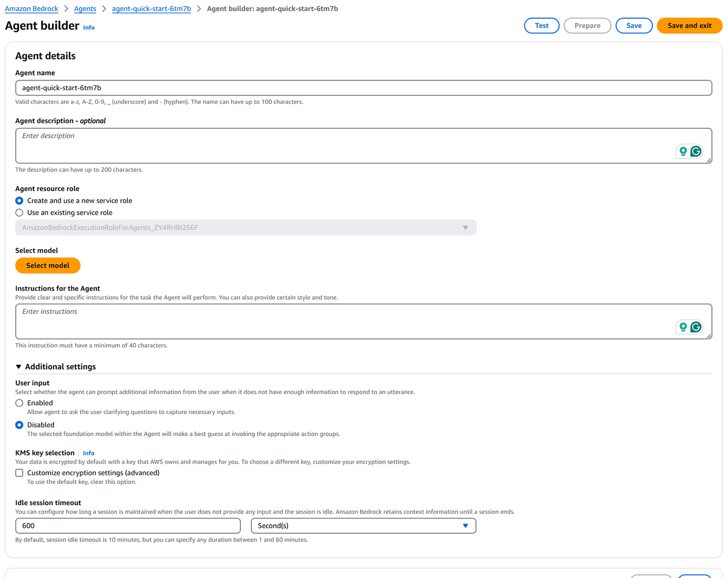Image resolution: width=728 pixels, height=578 pixels.
Task: Focus the Idle session timeout value field
Action: [128, 526]
